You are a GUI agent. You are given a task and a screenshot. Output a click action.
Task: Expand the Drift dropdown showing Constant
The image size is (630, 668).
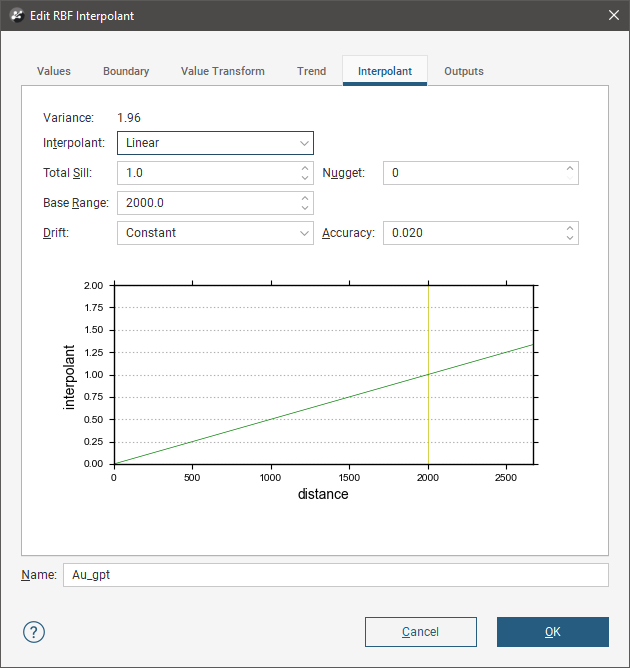(215, 233)
